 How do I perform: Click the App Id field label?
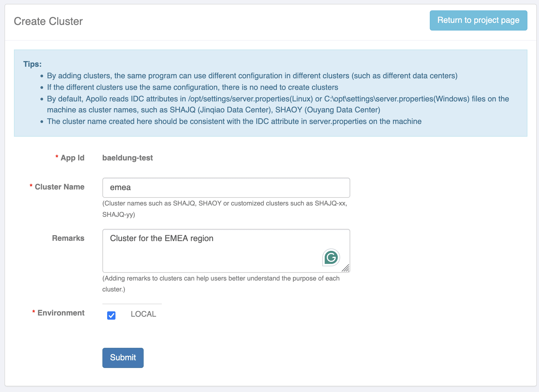pos(72,158)
